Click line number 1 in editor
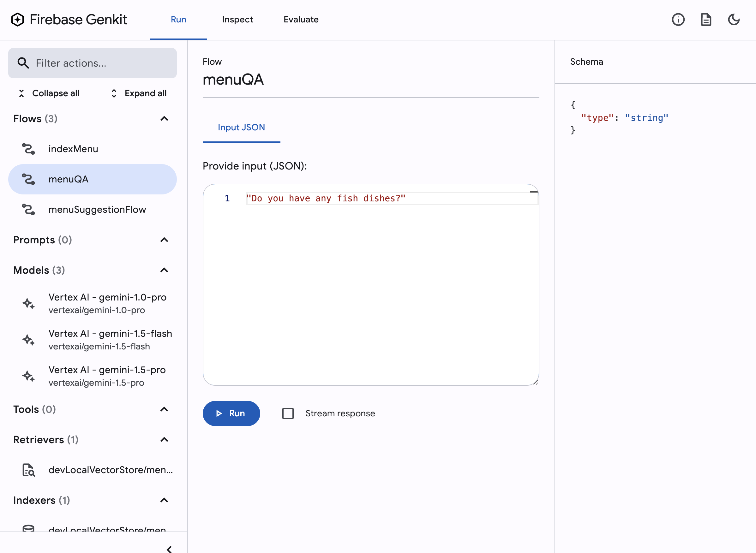This screenshot has height=553, width=756. 227,199
